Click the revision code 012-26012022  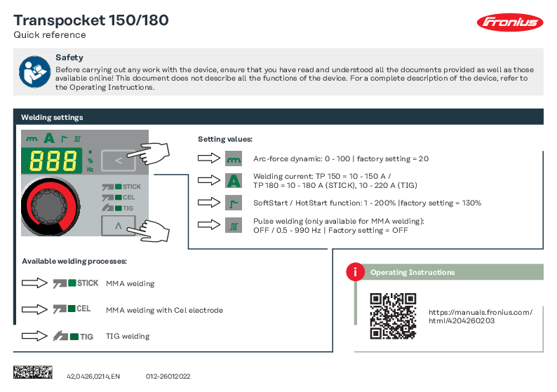[x=168, y=376]
